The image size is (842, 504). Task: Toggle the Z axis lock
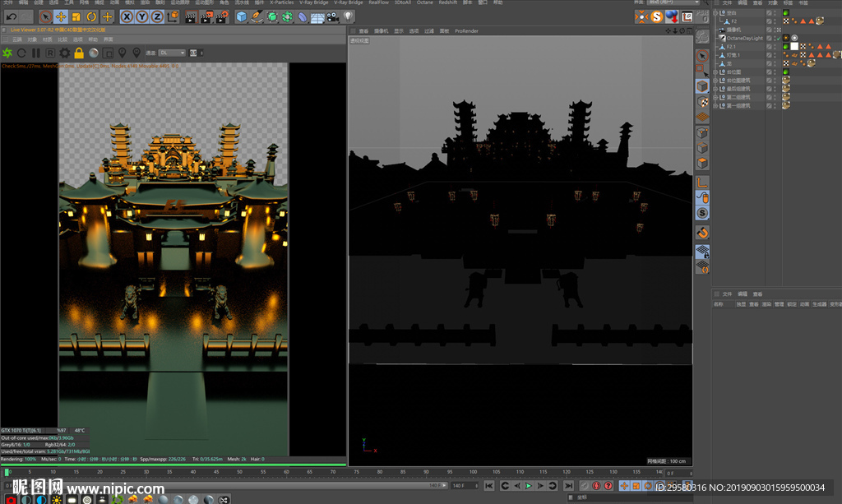pos(158,16)
